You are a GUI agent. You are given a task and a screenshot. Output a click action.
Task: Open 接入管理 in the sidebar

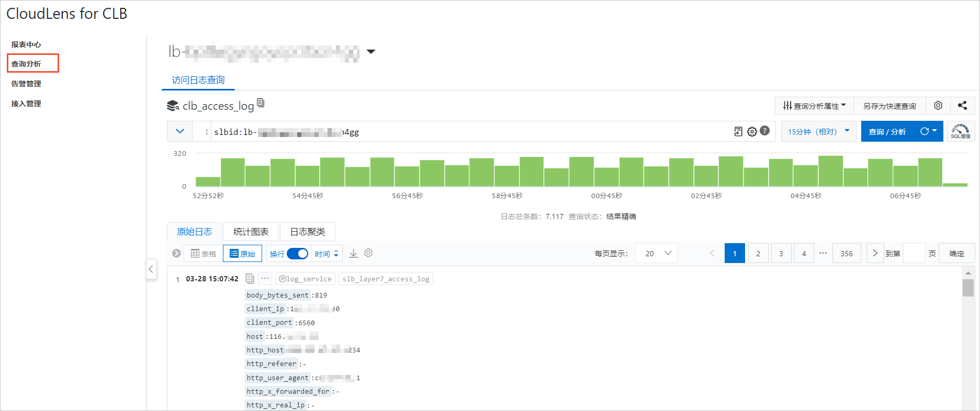click(x=26, y=104)
